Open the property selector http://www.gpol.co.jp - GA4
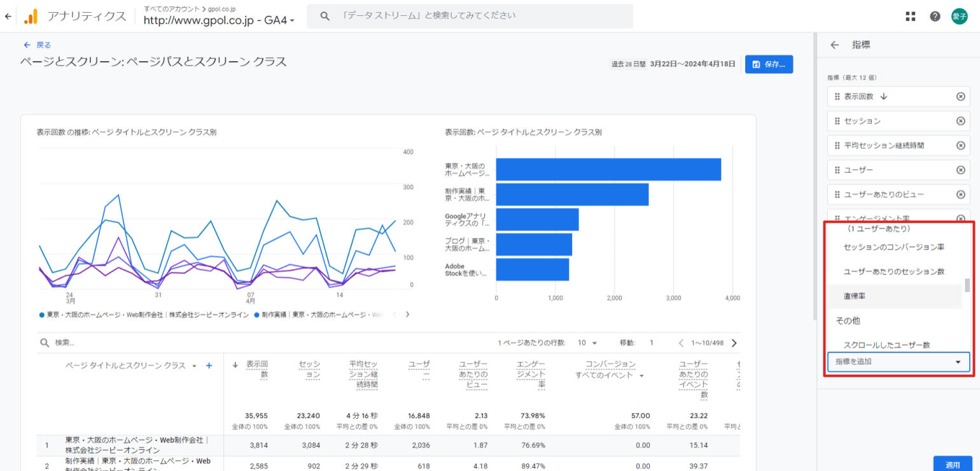 pos(219,20)
